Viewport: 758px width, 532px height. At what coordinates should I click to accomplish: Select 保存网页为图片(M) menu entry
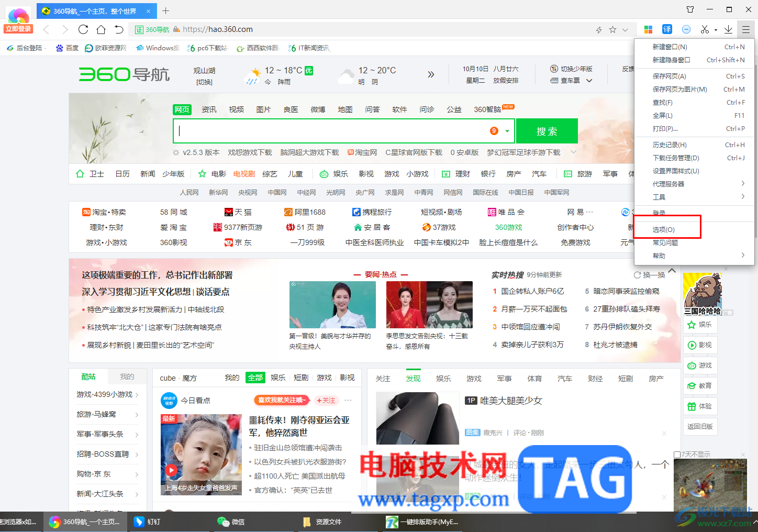tap(694, 89)
